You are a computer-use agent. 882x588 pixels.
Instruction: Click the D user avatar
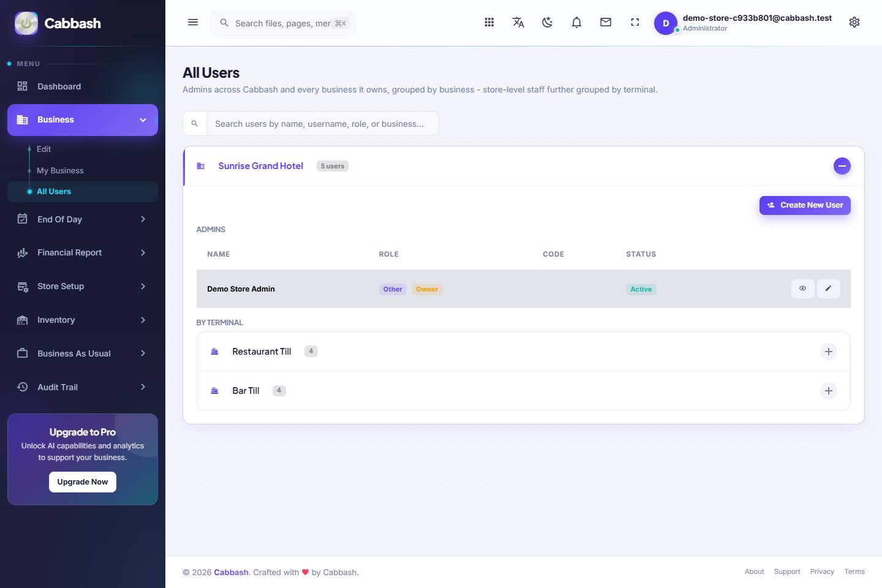[x=666, y=23]
